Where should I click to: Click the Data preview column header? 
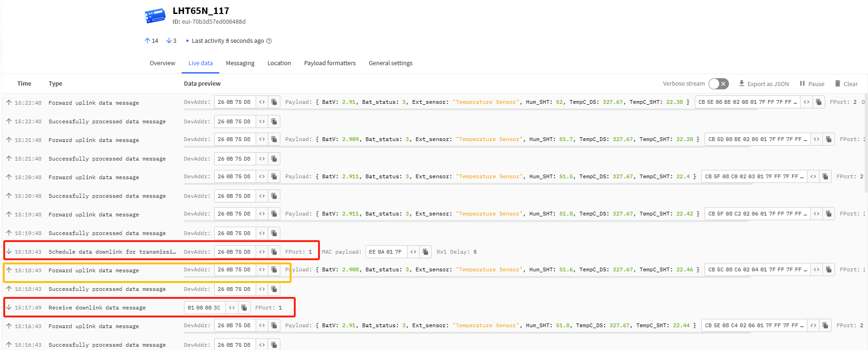point(202,84)
